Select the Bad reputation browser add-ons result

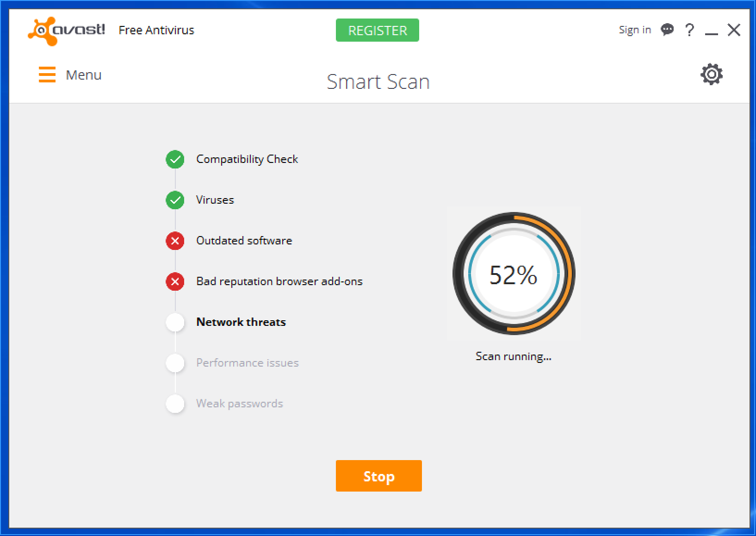click(279, 281)
